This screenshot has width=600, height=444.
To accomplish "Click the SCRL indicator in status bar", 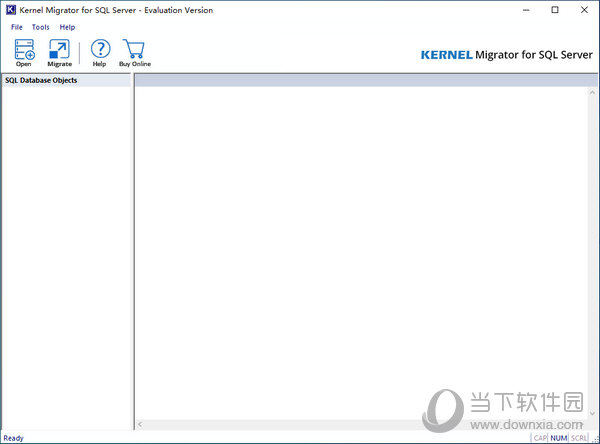I will (x=579, y=438).
